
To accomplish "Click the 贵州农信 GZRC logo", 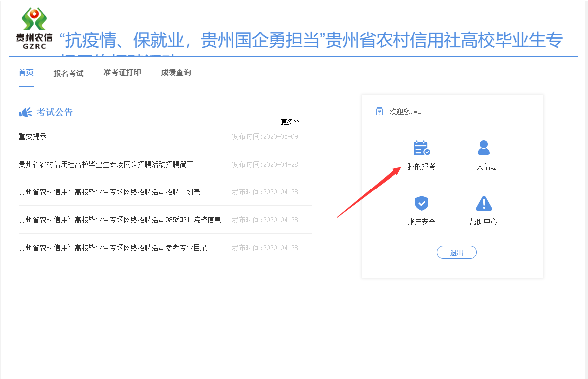I will (34, 29).
